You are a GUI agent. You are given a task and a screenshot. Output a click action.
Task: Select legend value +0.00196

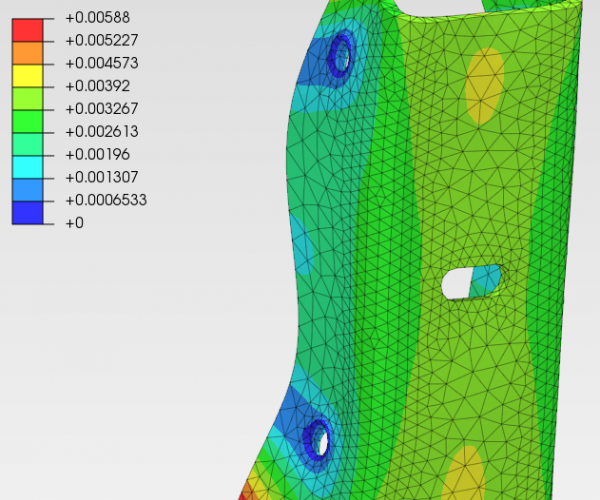pos(98,155)
